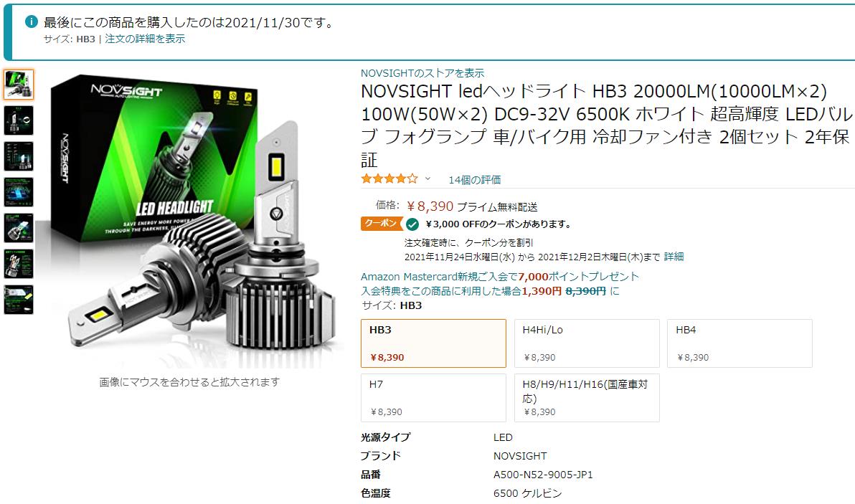This screenshot has height=504, width=855.
Task: Select the H4Hi/Lo size option
Action: point(587,343)
